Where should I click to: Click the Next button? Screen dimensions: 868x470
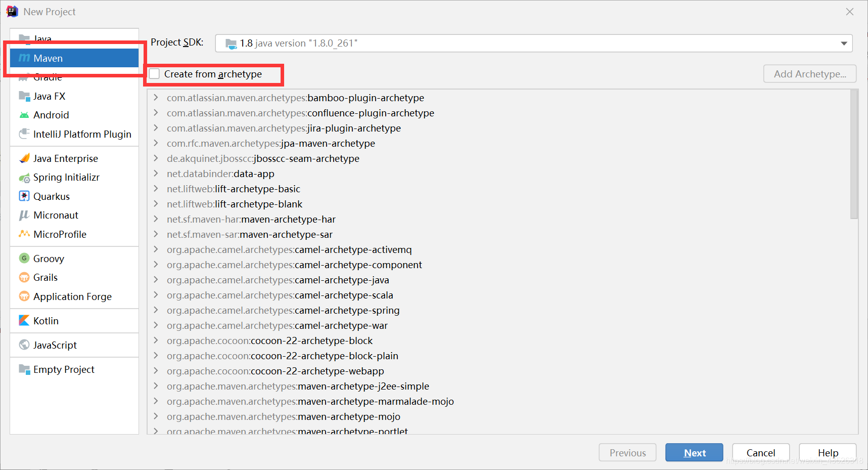point(694,453)
